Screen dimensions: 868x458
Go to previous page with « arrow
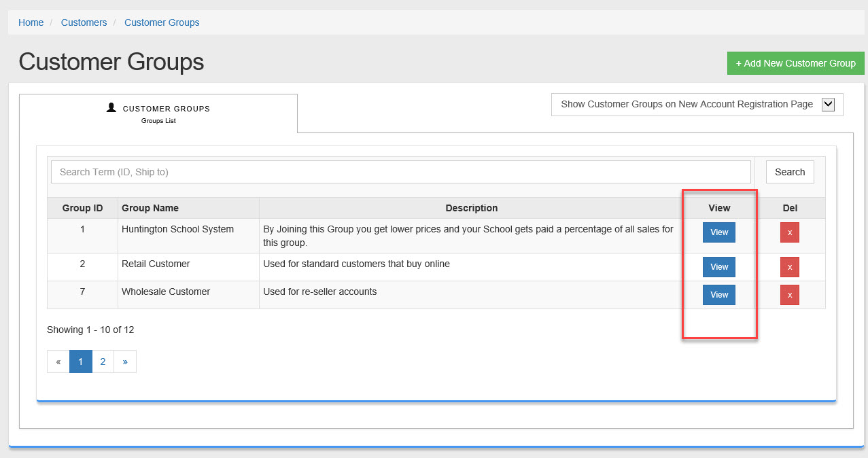click(x=58, y=362)
